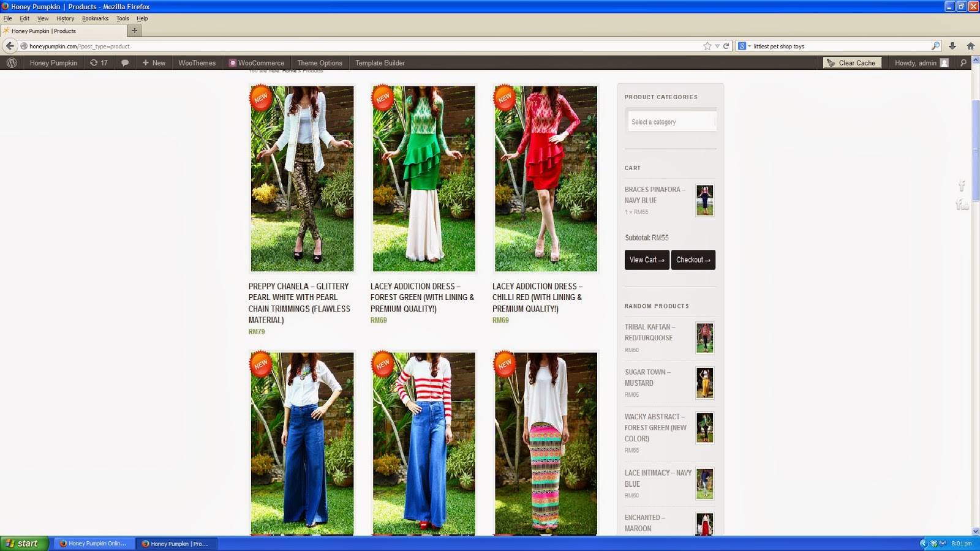Select the Honey Pumpkin | Products tab
This screenshot has width=980, height=551.
[x=63, y=31]
